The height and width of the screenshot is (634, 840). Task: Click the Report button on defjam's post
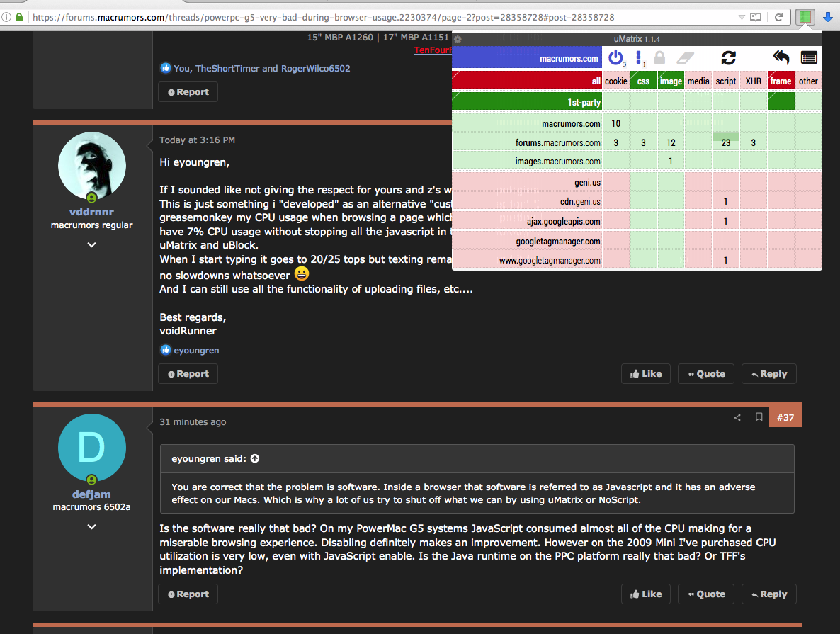point(188,594)
